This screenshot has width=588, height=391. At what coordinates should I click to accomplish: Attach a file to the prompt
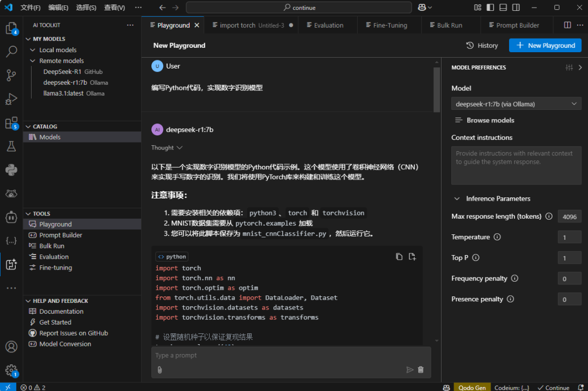(160, 370)
